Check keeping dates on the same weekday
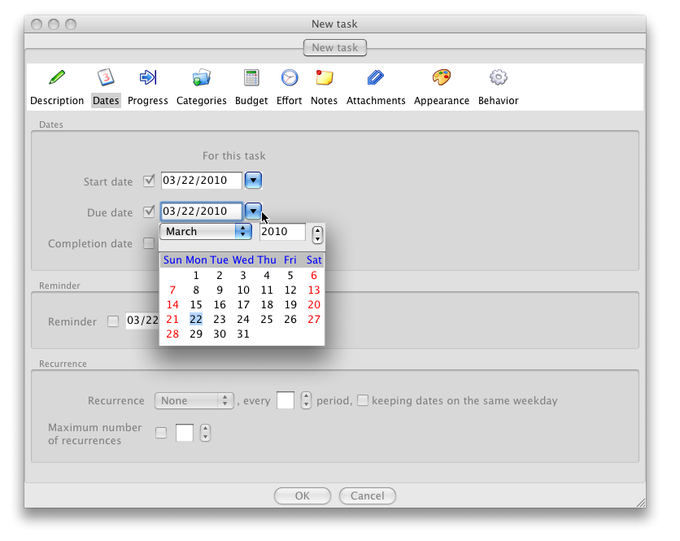The width and height of the screenshot is (680, 541). 363,400
